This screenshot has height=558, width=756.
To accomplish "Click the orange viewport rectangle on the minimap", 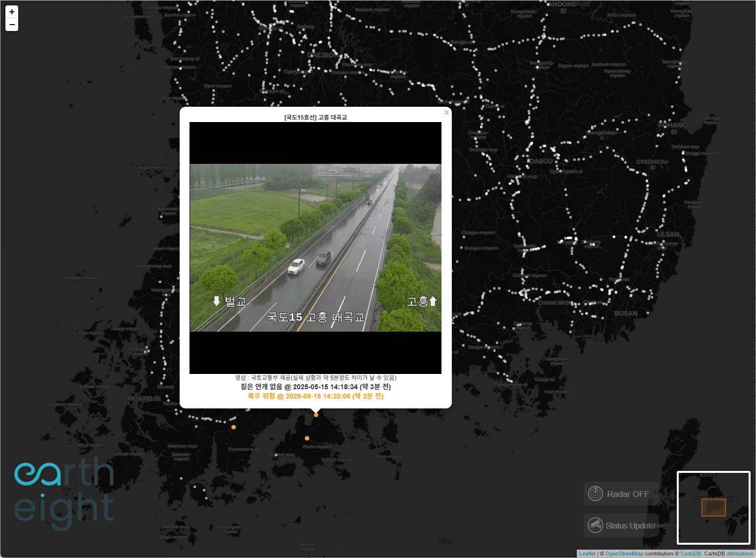I will (714, 507).
